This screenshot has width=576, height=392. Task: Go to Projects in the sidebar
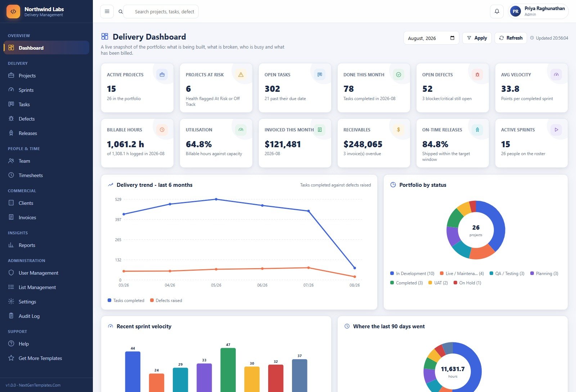tap(46, 76)
